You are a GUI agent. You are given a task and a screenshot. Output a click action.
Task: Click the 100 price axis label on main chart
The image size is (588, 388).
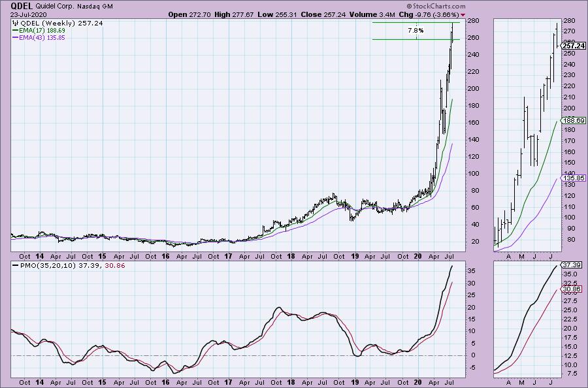coord(473,173)
